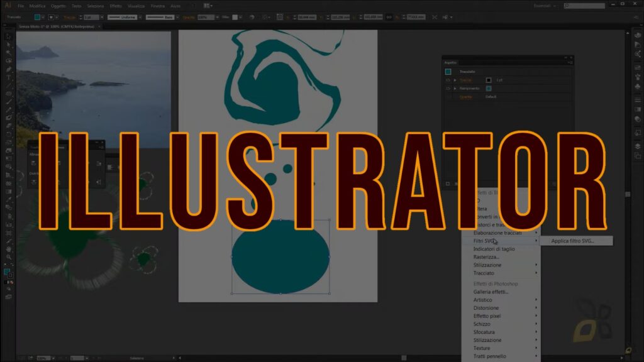Click the opacity percentage field
The image size is (644, 362).
[x=206, y=17]
